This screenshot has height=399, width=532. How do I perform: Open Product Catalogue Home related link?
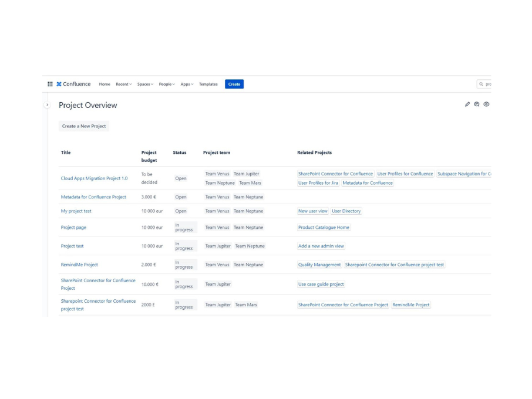point(324,228)
